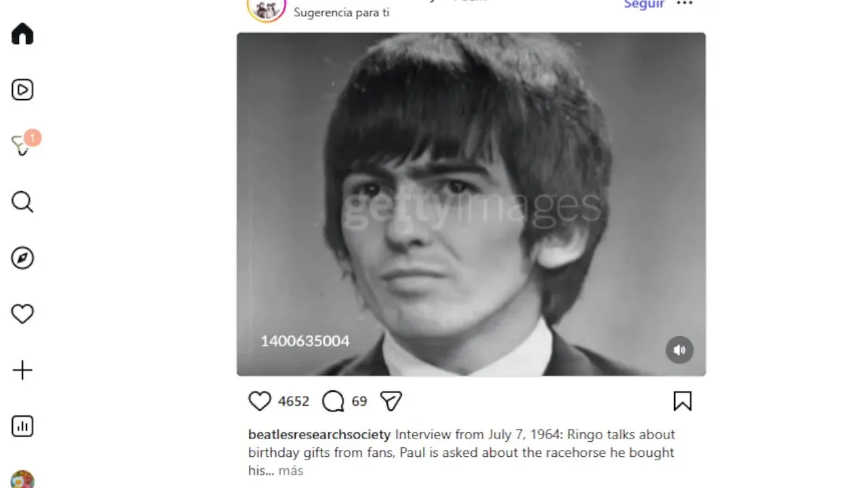
Task: Follow the account via 'Seguir'
Action: 644,4
